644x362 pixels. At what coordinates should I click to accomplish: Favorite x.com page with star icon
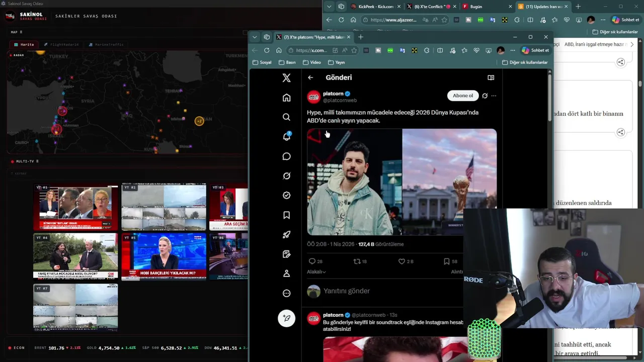coord(354,50)
